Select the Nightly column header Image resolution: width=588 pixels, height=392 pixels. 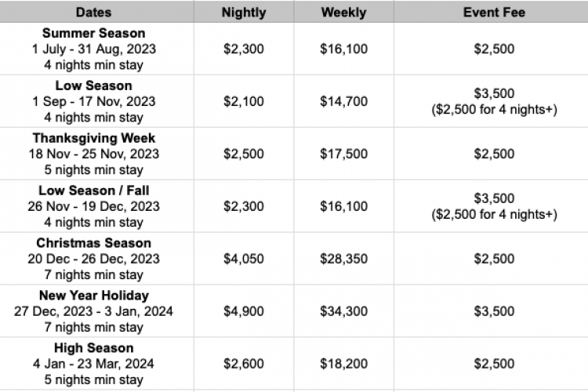pos(244,13)
